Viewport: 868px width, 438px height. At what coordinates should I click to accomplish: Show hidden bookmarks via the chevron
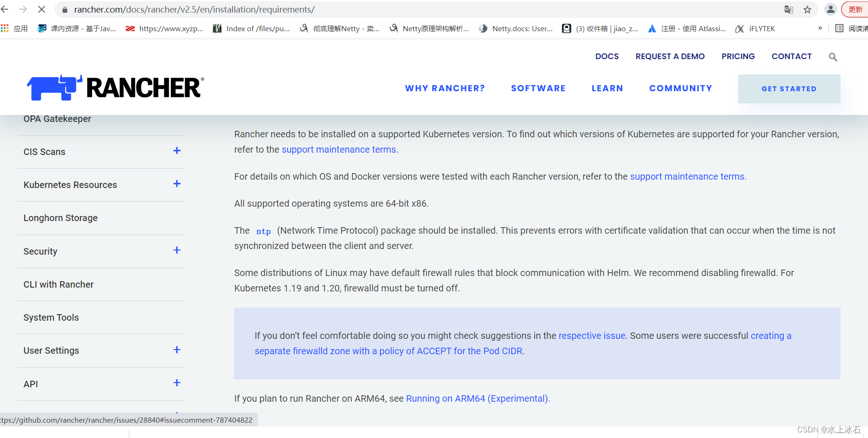[820, 28]
